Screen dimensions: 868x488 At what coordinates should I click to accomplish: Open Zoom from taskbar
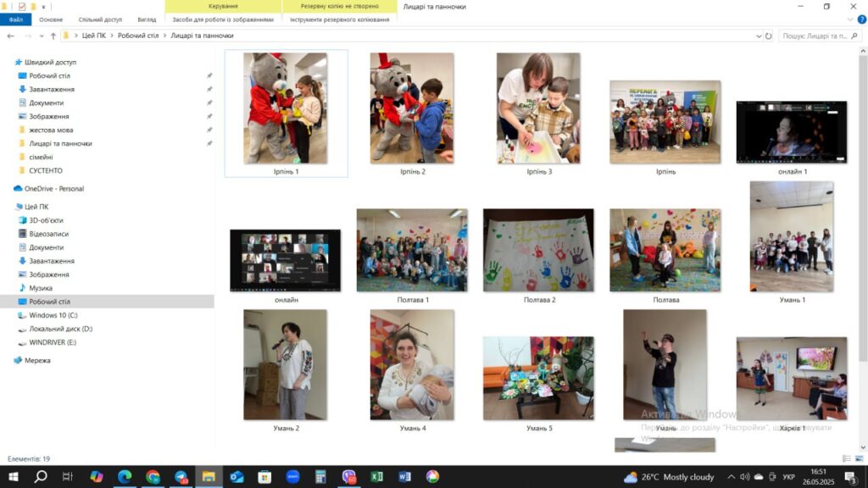[292, 477]
